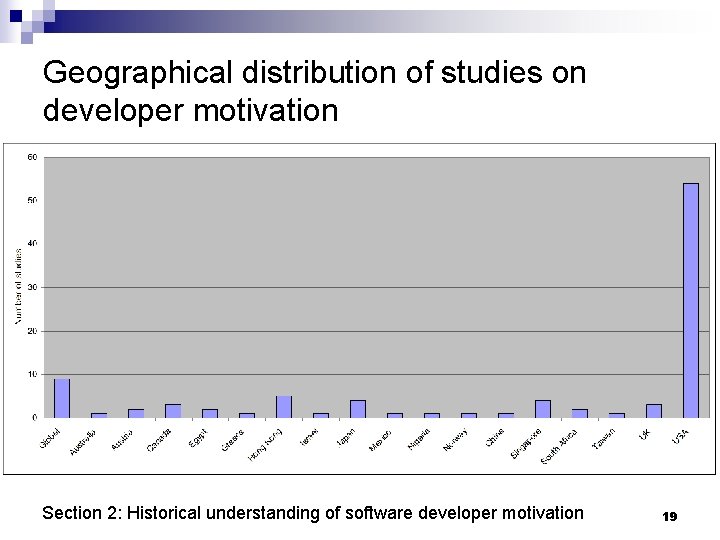Select the China bar in the chart
This screenshot has width=720, height=540.
[506, 416]
